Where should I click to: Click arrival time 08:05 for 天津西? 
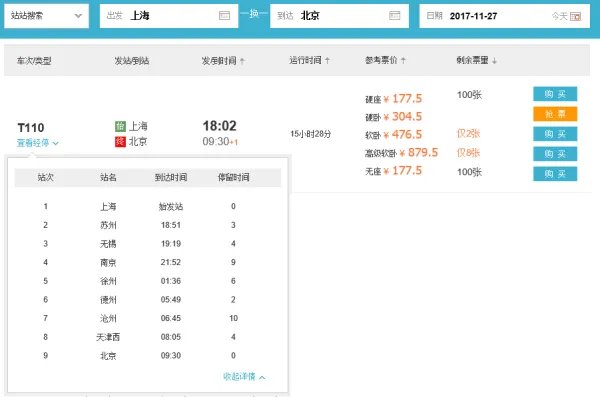(x=171, y=337)
